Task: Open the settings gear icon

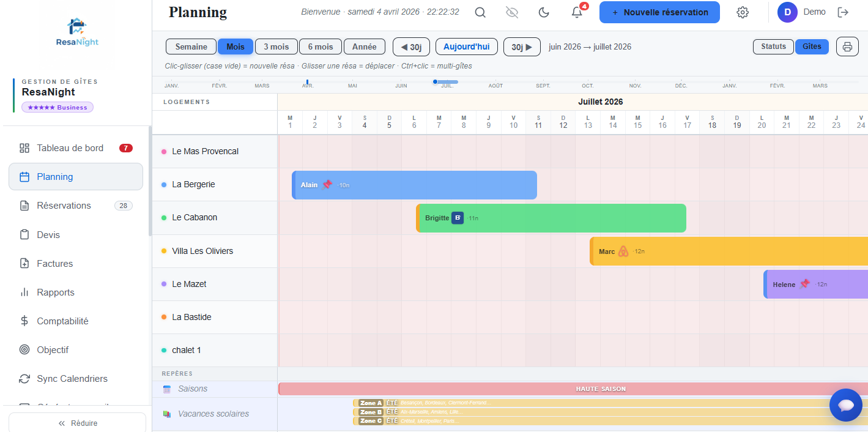Action: [743, 12]
